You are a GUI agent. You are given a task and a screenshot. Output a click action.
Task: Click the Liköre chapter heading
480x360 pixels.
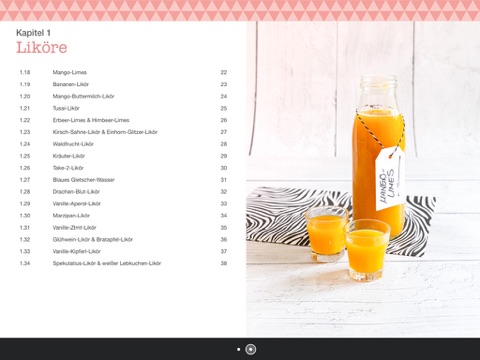(x=42, y=47)
